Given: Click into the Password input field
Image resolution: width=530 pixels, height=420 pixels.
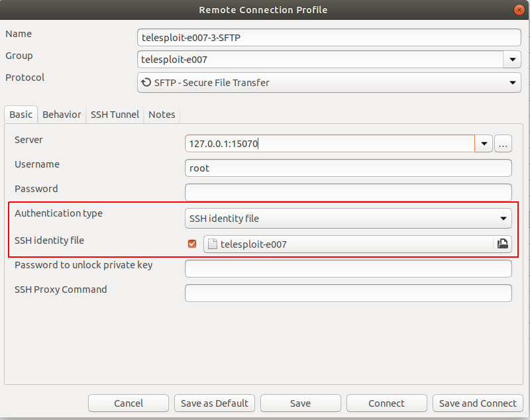Looking at the screenshot, I should [x=348, y=192].
